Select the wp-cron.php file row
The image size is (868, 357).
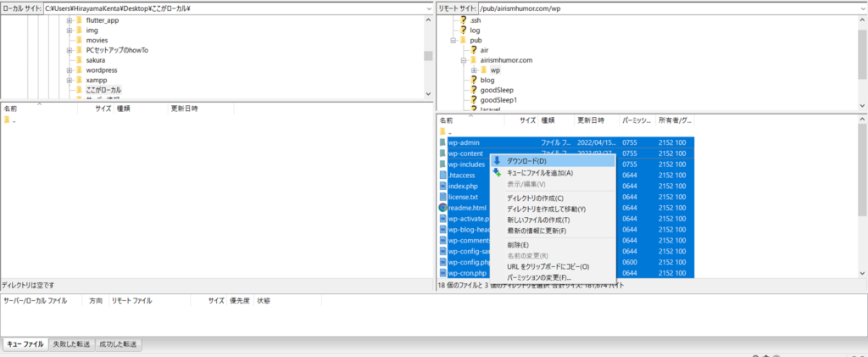565,273
